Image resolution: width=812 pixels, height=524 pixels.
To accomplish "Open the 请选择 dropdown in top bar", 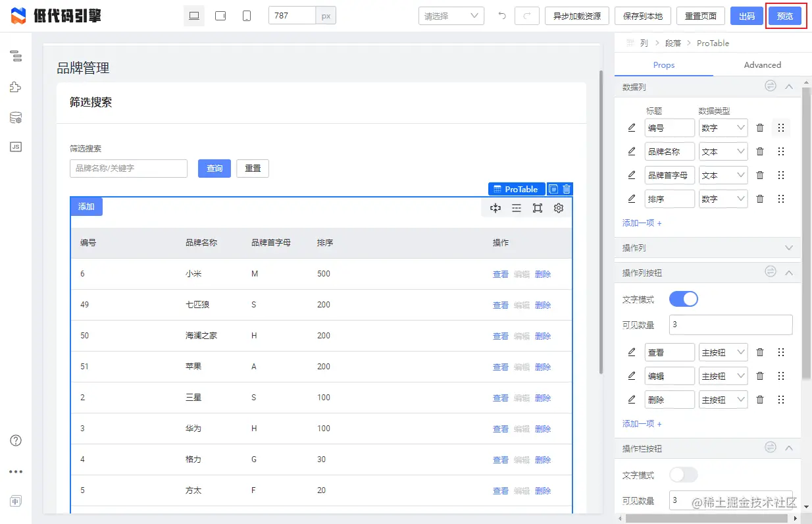I will (x=451, y=16).
